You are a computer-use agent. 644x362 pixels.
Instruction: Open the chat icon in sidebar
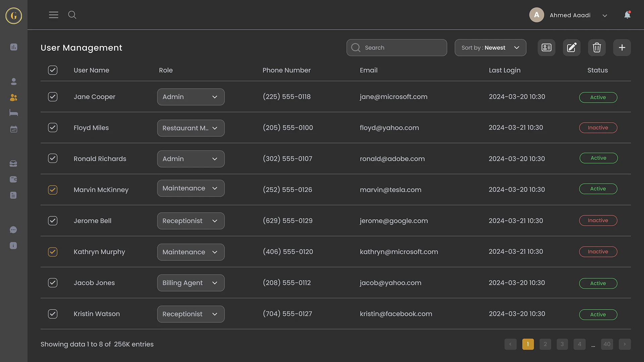(13, 229)
